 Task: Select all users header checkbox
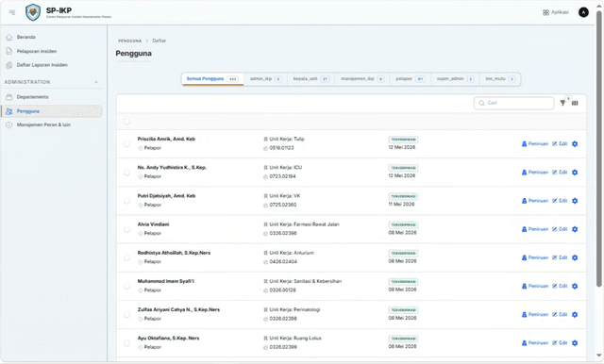pyautogui.click(x=126, y=122)
